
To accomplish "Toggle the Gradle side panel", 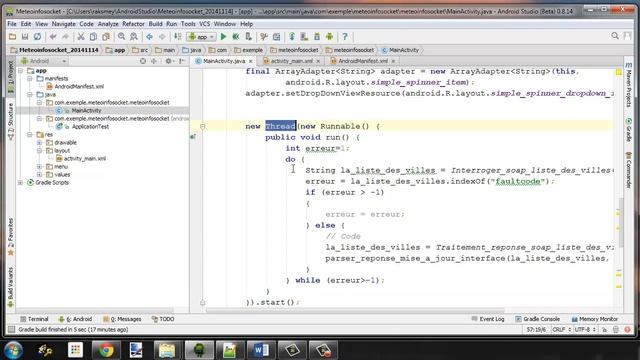I will 629,130.
